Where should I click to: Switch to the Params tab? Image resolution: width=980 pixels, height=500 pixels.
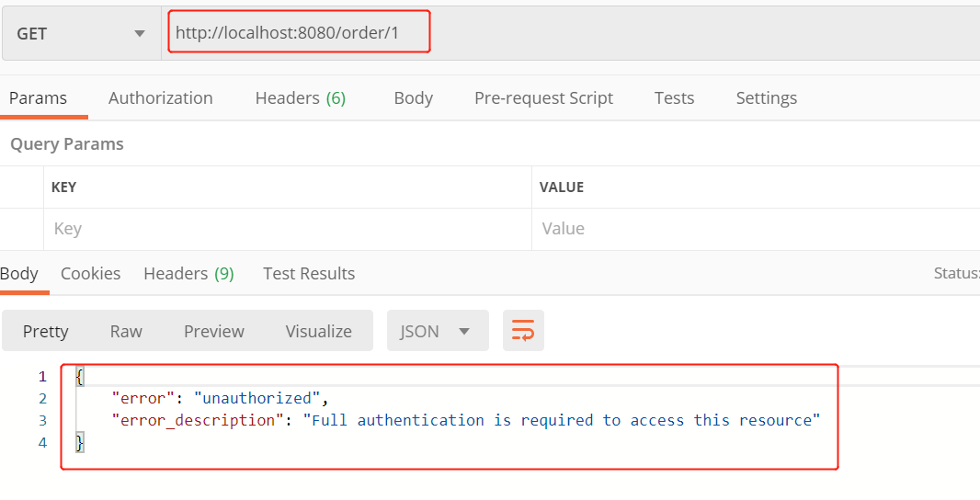coord(38,98)
